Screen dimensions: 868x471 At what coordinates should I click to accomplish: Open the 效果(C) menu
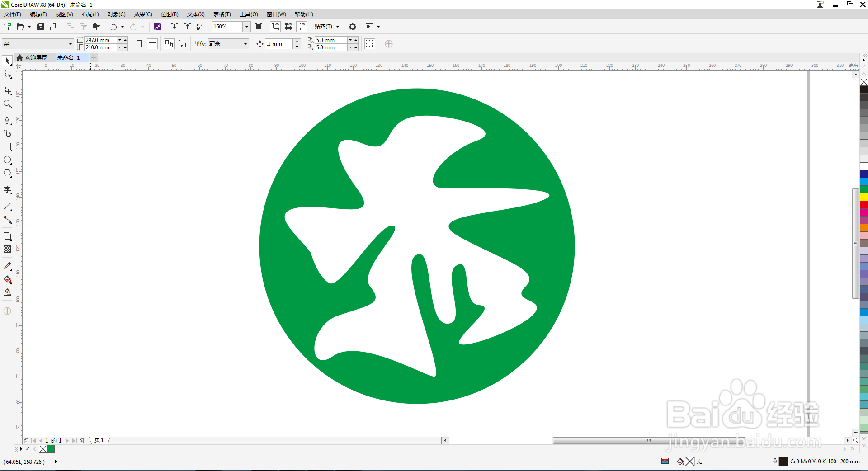coord(143,14)
